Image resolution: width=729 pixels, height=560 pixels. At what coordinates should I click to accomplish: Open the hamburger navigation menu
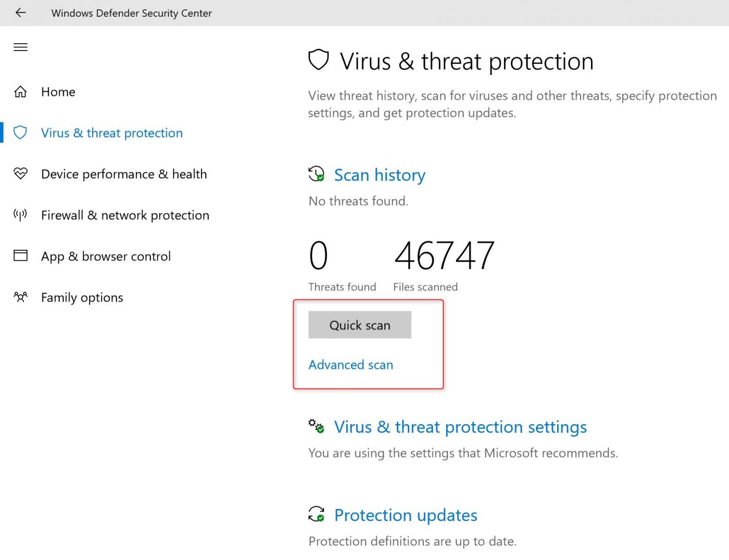(20, 47)
